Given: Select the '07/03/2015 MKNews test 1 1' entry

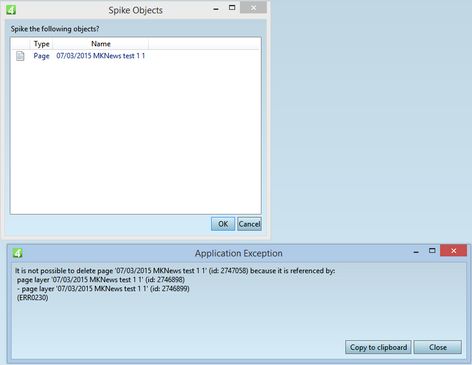Looking at the screenshot, I should pos(101,56).
